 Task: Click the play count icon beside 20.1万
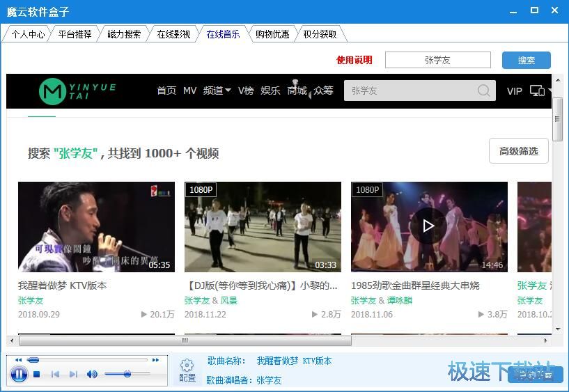point(143,315)
